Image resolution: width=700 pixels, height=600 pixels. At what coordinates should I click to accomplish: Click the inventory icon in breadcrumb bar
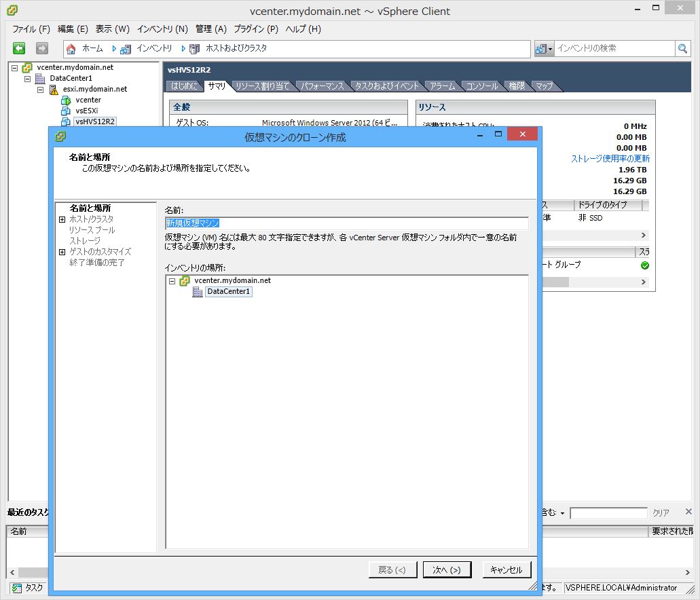[x=126, y=49]
